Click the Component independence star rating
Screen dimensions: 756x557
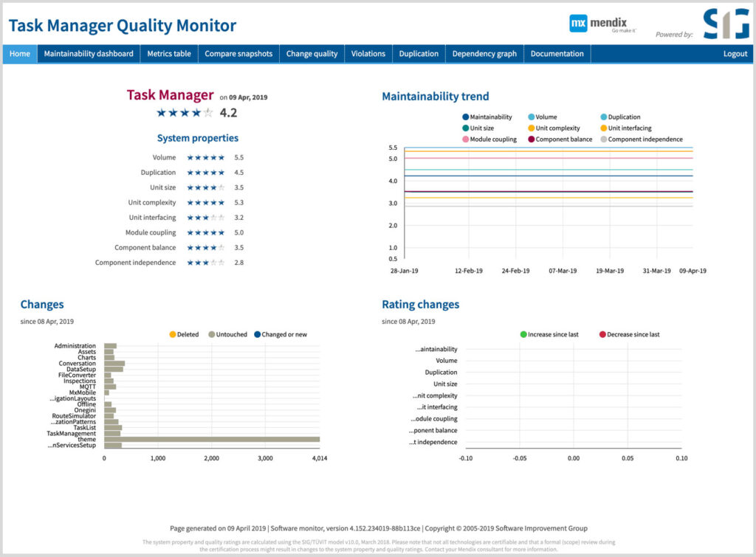pos(205,263)
